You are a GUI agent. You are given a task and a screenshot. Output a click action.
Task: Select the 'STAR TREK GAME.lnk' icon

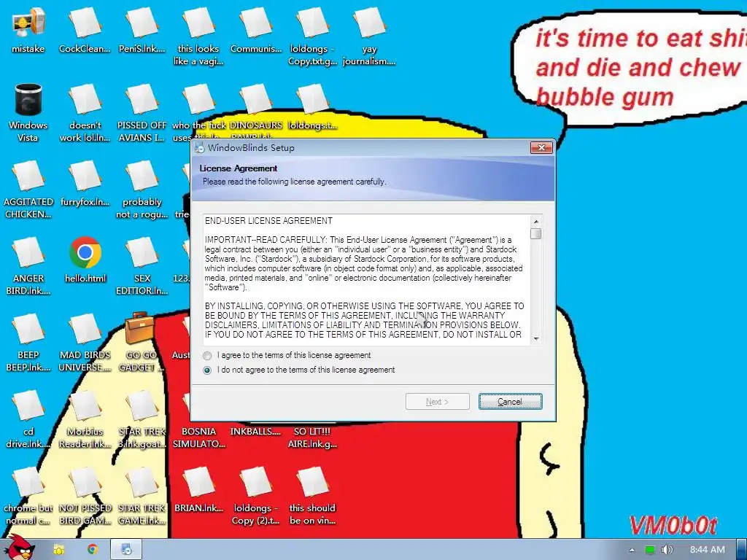pyautogui.click(x=142, y=497)
